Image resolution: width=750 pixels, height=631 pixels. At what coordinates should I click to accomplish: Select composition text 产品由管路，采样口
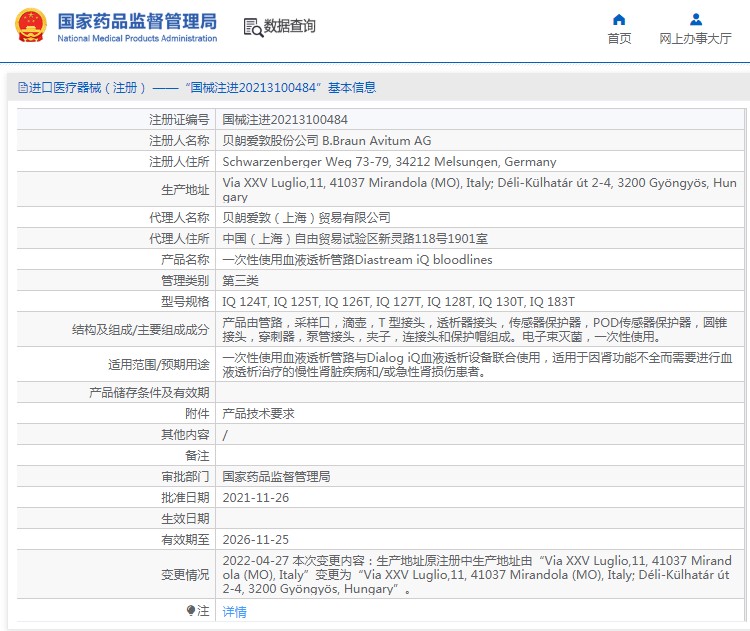click(475, 330)
